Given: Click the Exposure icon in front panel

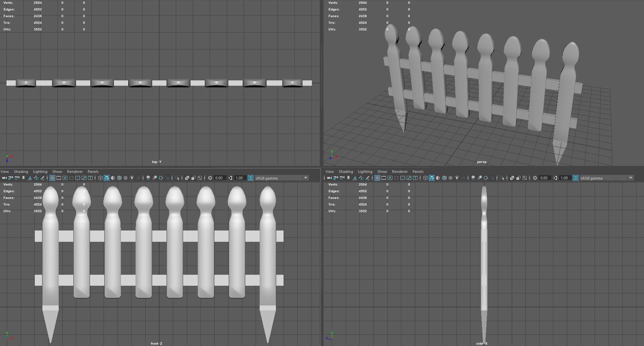Looking at the screenshot, I should (x=210, y=178).
